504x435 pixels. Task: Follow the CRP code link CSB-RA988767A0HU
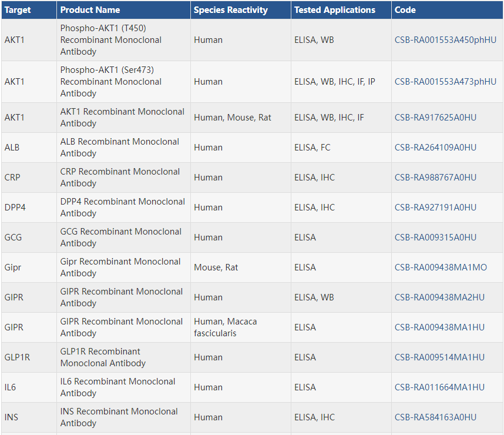[435, 178]
